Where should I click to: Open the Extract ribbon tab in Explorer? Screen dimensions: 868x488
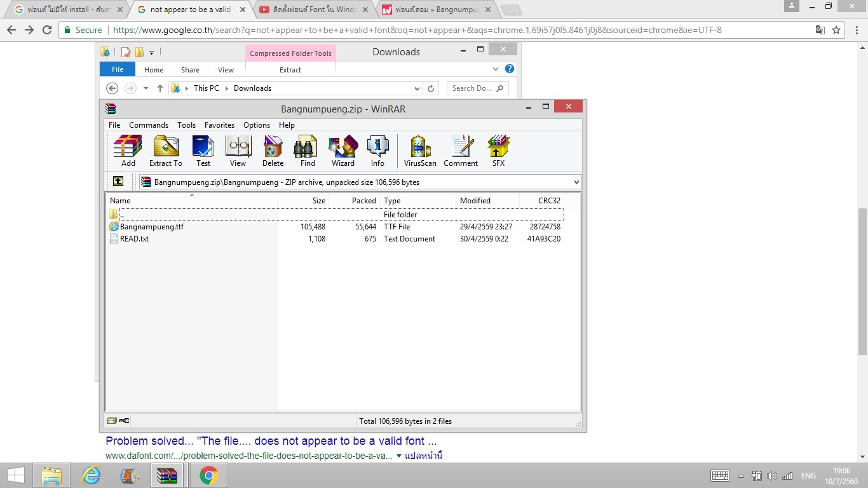coord(290,70)
